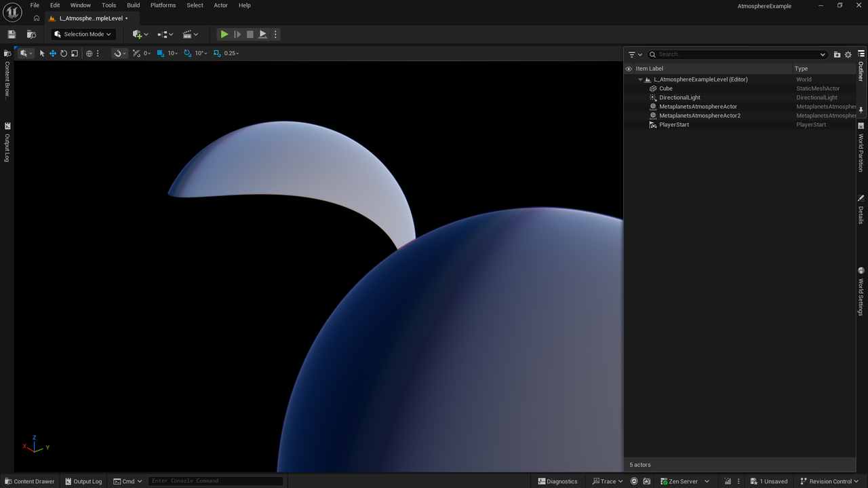Open the grid snap size 10 dropdown
Image resolution: width=868 pixels, height=488 pixels.
(173, 53)
